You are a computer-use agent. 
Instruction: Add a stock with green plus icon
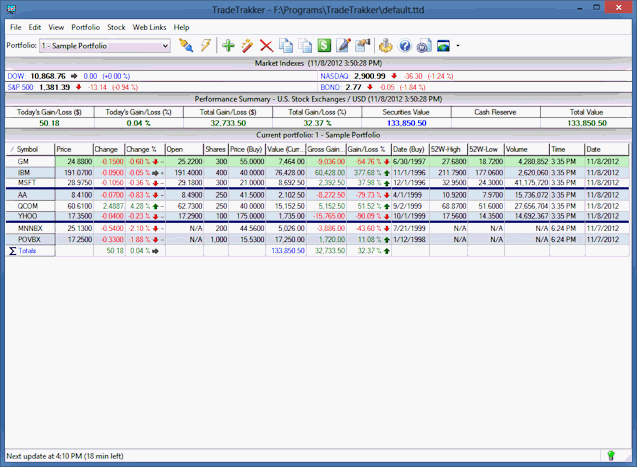point(228,45)
